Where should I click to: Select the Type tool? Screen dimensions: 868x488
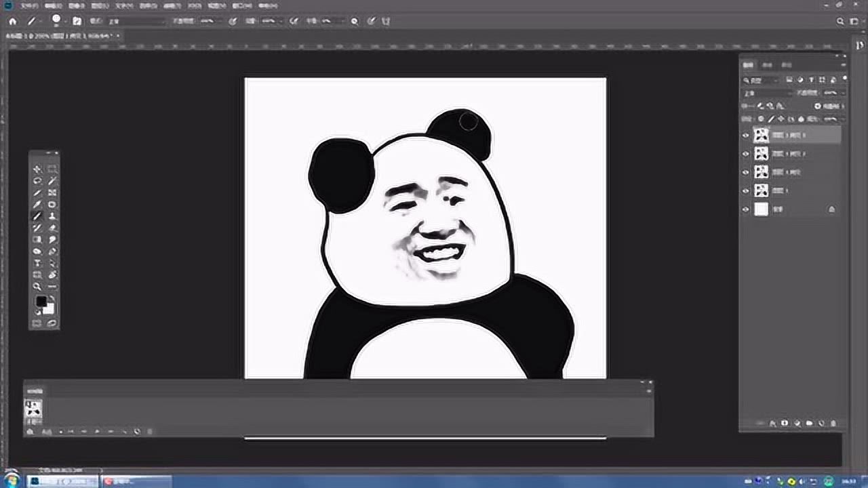point(37,262)
